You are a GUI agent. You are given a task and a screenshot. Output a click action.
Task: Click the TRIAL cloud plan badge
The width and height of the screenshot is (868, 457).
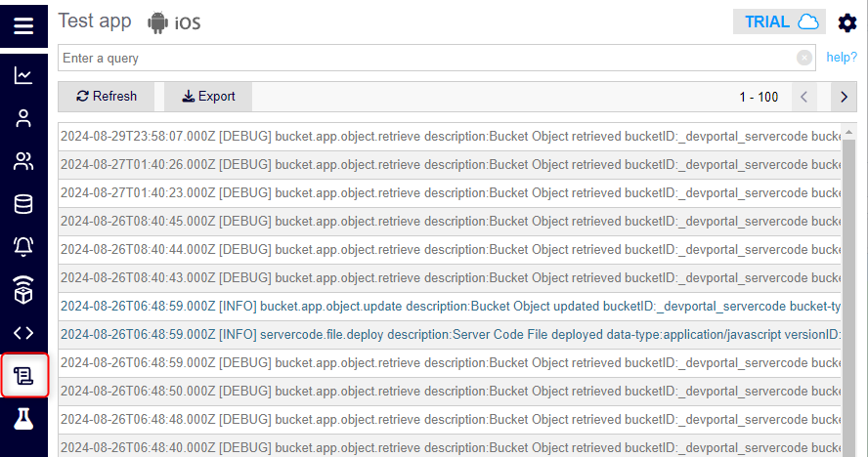(779, 21)
